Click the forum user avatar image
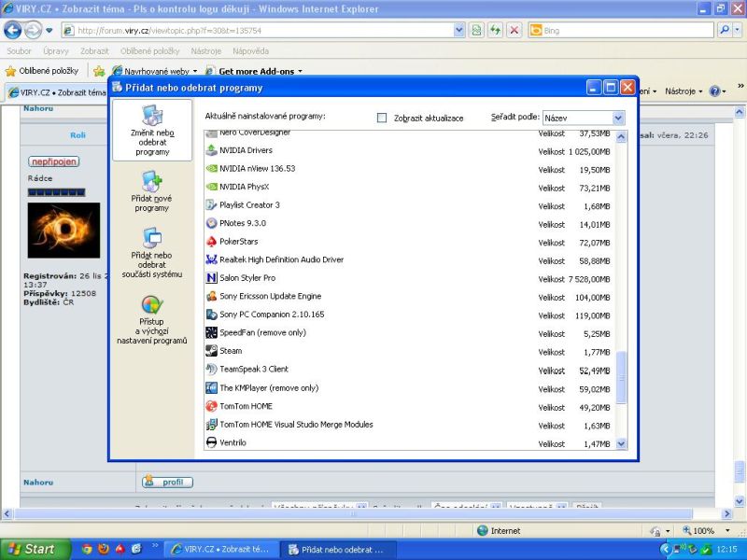747x560 pixels. tap(63, 230)
